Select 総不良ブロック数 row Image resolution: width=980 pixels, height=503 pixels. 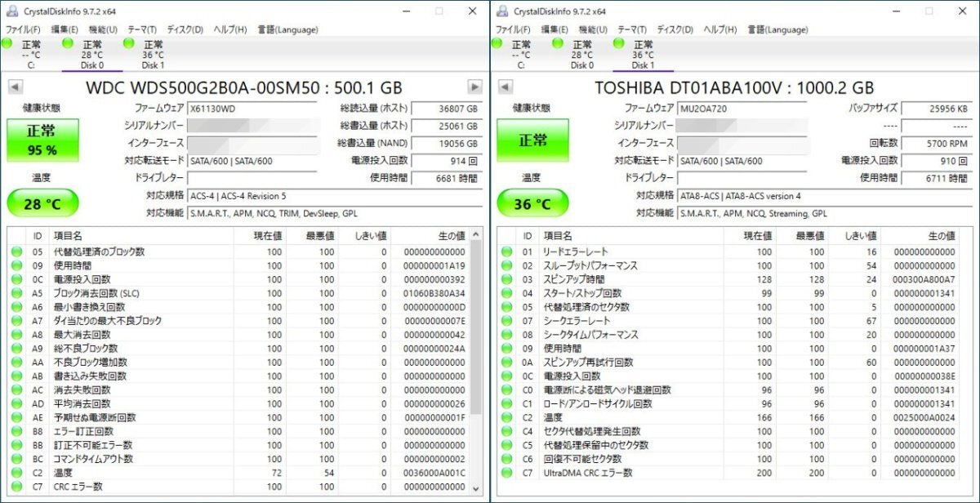(x=238, y=349)
